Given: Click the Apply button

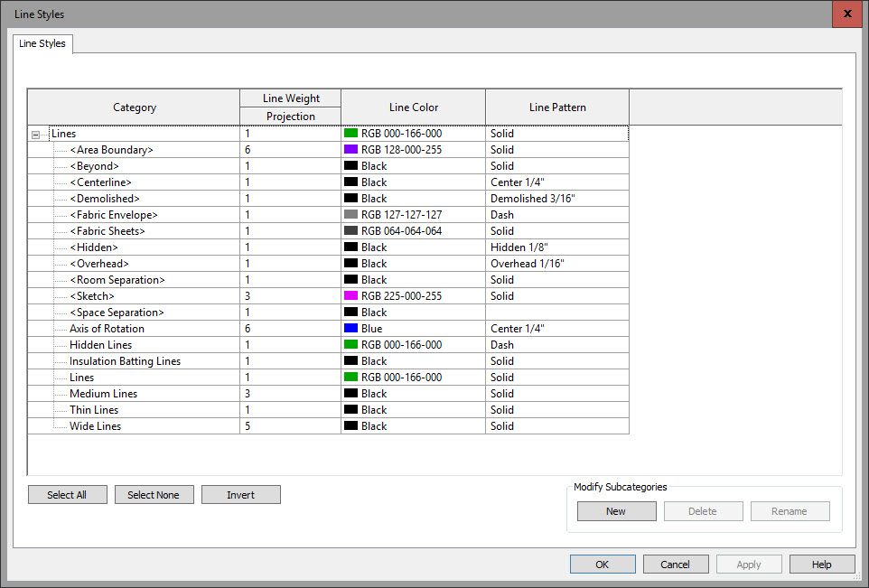Looking at the screenshot, I should [749, 565].
